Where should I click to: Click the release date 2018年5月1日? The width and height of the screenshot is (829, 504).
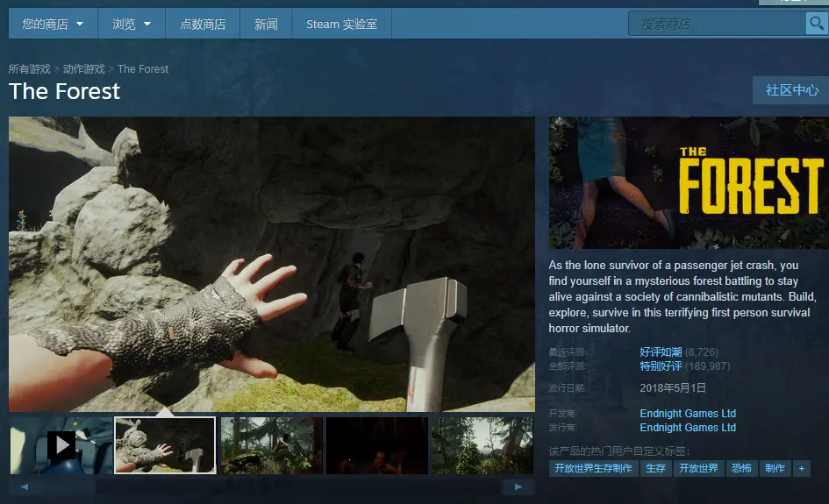coord(673,387)
